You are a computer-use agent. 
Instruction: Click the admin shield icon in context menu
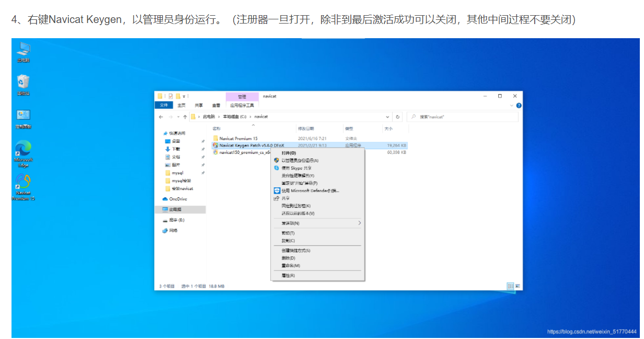coord(277,160)
